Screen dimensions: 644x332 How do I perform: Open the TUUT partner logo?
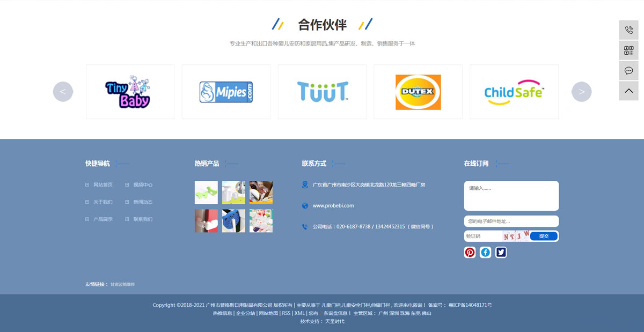[x=322, y=92]
